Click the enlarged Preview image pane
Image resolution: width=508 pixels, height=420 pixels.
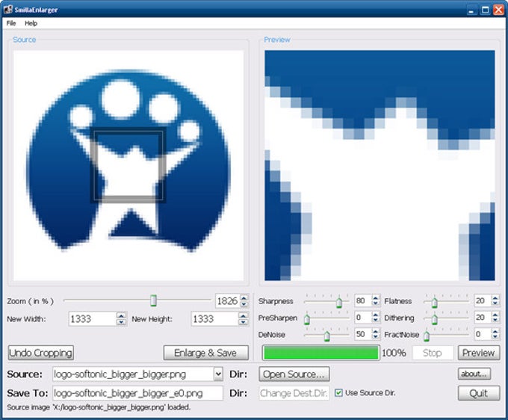[x=380, y=165]
